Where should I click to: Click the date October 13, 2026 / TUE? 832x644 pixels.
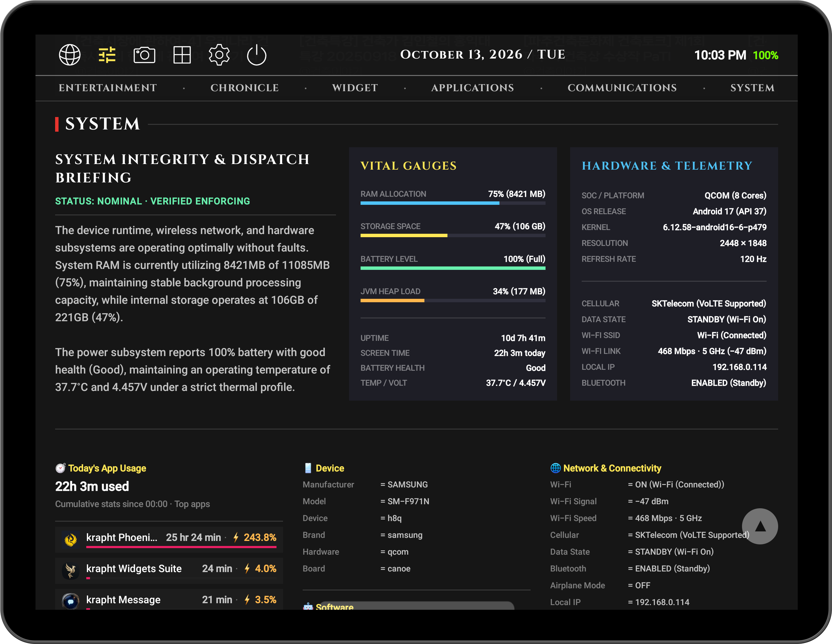(x=482, y=54)
